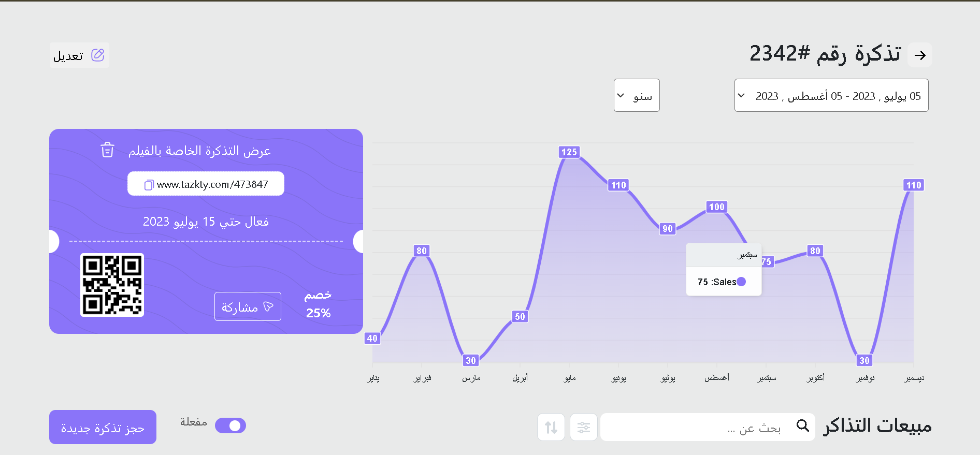Screen dimensions: 980x455
Task: Expand the سنو period dropdown
Action: click(637, 95)
